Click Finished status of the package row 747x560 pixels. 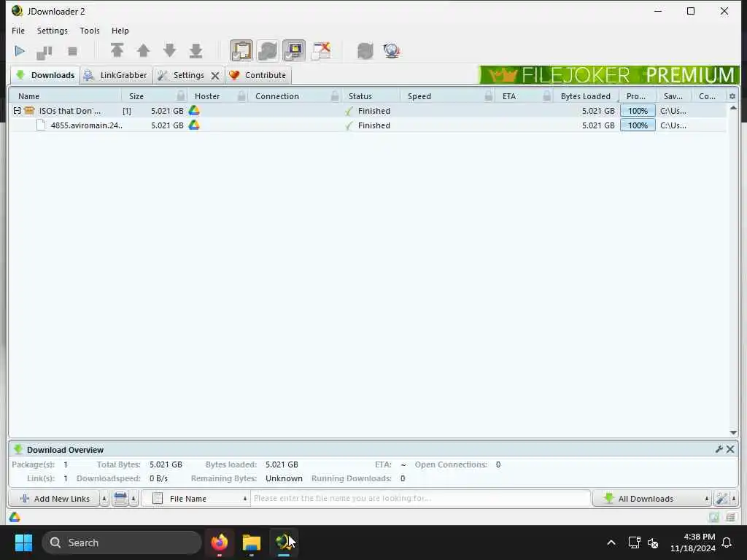pyautogui.click(x=374, y=111)
